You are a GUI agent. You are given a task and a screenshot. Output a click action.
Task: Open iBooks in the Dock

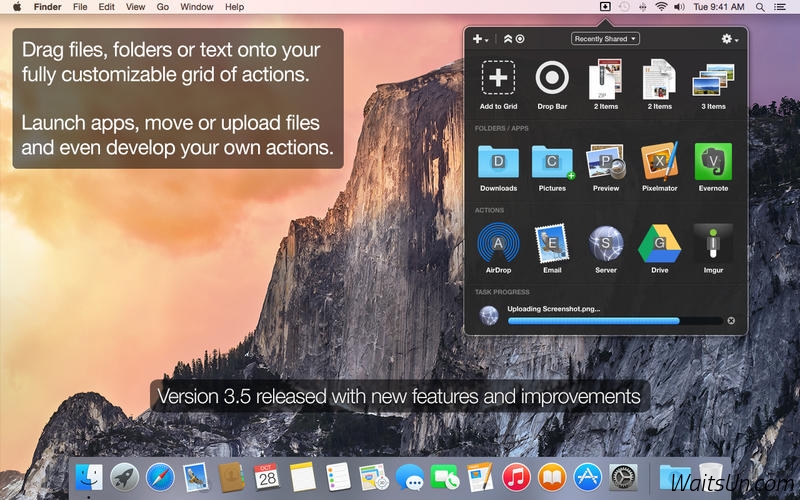point(552,478)
